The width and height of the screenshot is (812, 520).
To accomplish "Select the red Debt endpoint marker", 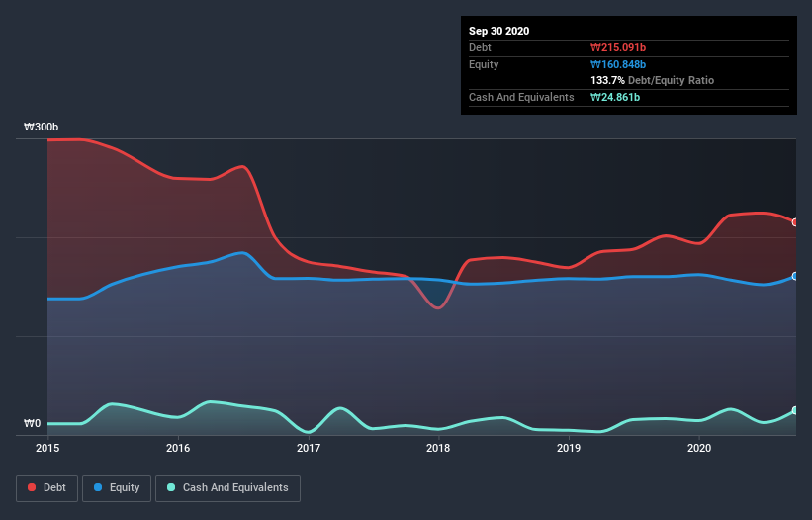I will [795, 222].
